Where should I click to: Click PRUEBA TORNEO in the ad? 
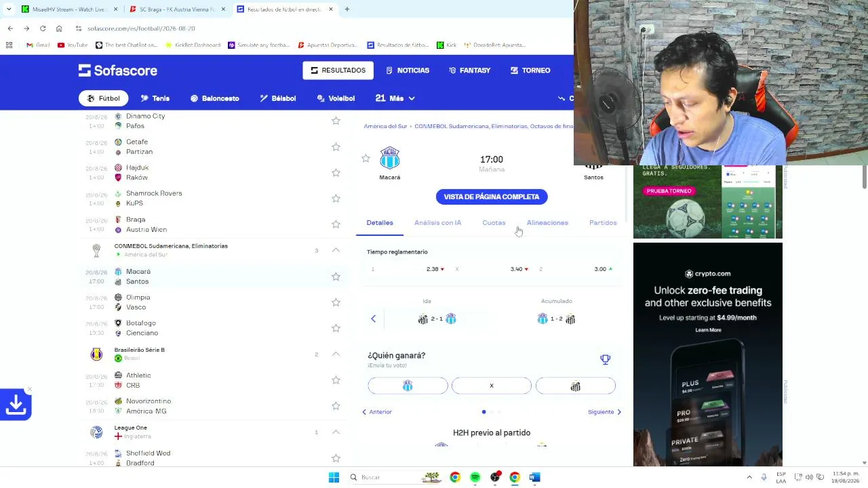click(x=669, y=191)
